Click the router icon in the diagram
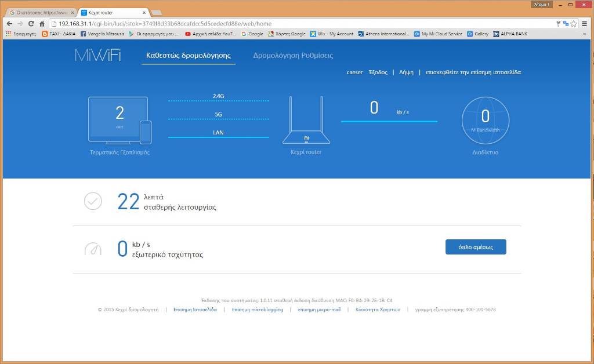Image resolution: width=594 pixels, height=364 pixels. (x=306, y=121)
